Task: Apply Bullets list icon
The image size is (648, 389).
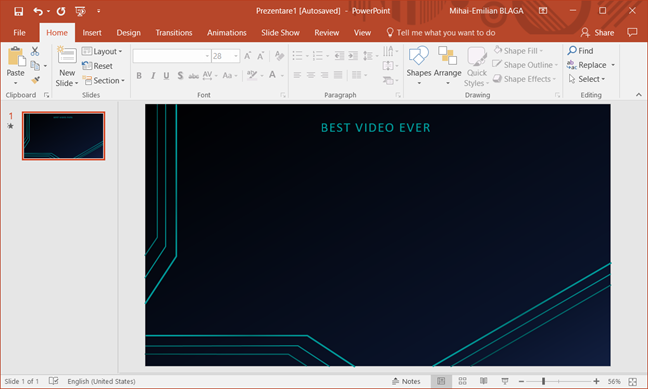Action: 298,55
